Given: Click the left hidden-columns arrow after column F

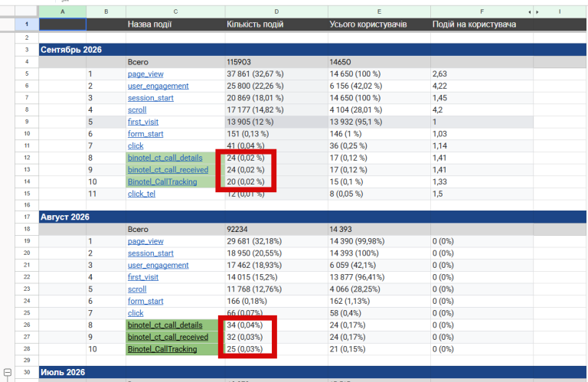Looking at the screenshot, I should point(530,12).
